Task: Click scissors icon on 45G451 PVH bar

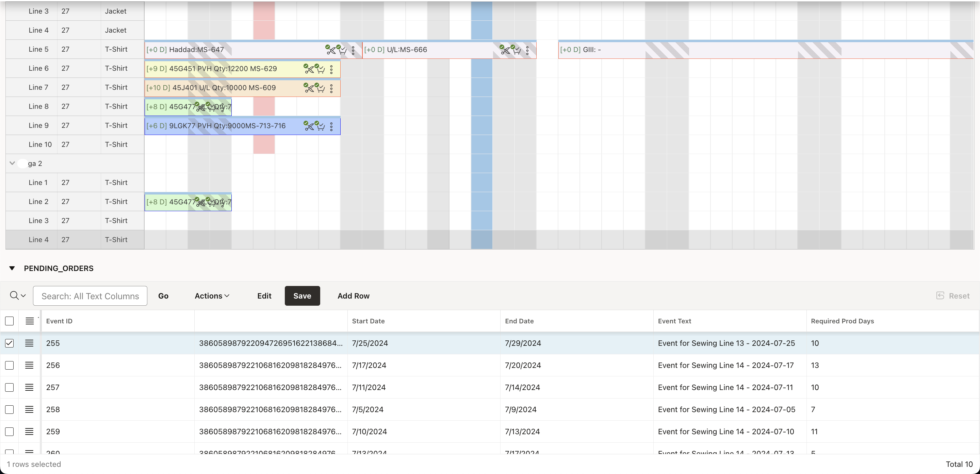Action: point(309,69)
